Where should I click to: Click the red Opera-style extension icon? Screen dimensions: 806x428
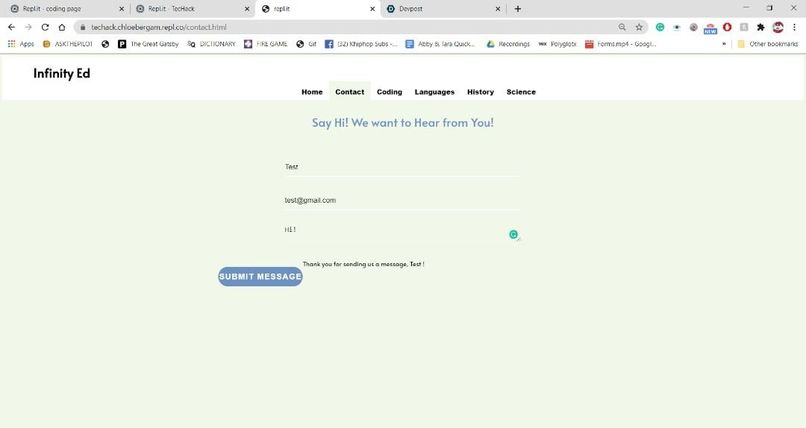pos(727,27)
